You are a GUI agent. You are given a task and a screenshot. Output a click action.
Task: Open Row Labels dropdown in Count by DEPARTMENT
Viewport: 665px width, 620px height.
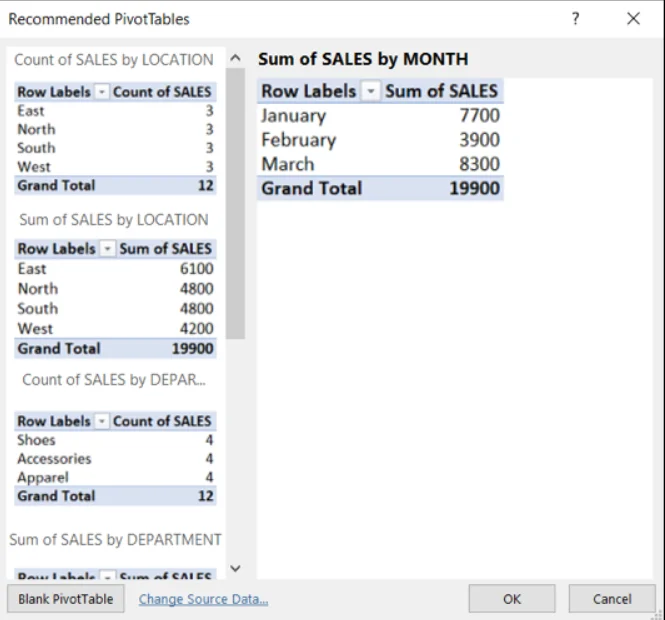pyautogui.click(x=101, y=421)
